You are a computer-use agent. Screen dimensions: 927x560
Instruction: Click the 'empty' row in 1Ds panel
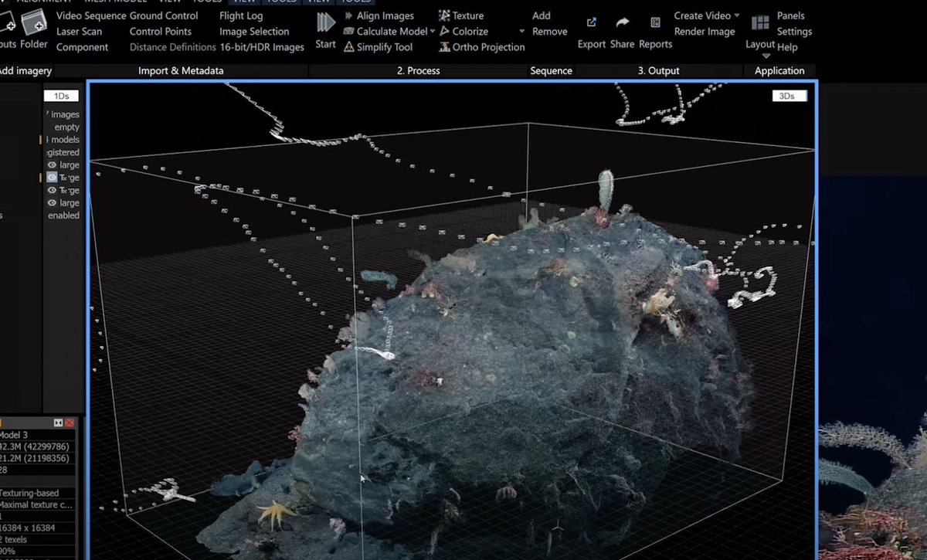[66, 127]
